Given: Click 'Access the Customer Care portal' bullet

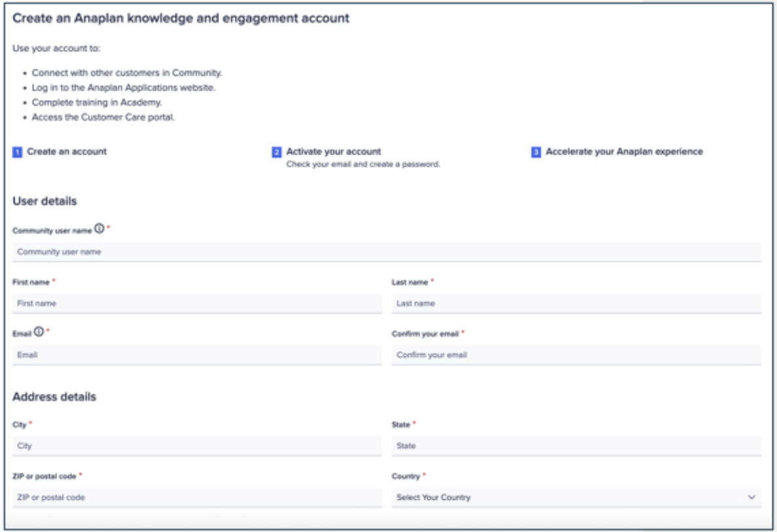Looking at the screenshot, I should click(x=103, y=117).
